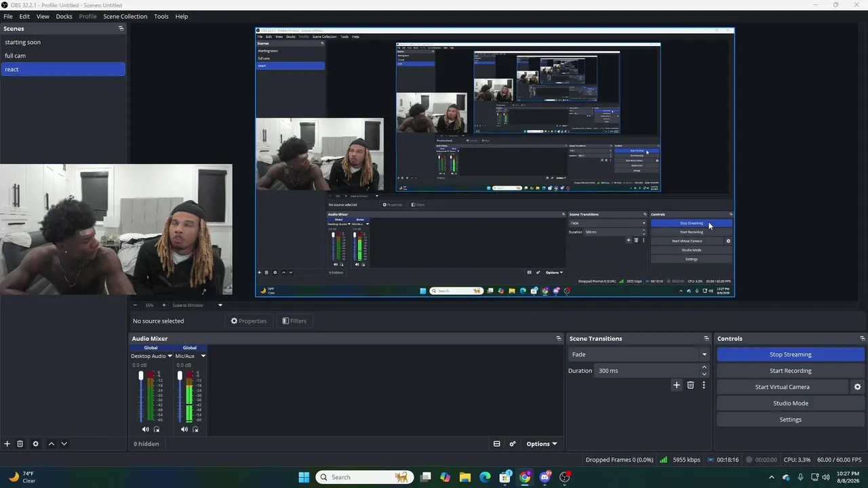The image size is (868, 488).
Task: Click the taskbar Search box
Action: pos(364,477)
